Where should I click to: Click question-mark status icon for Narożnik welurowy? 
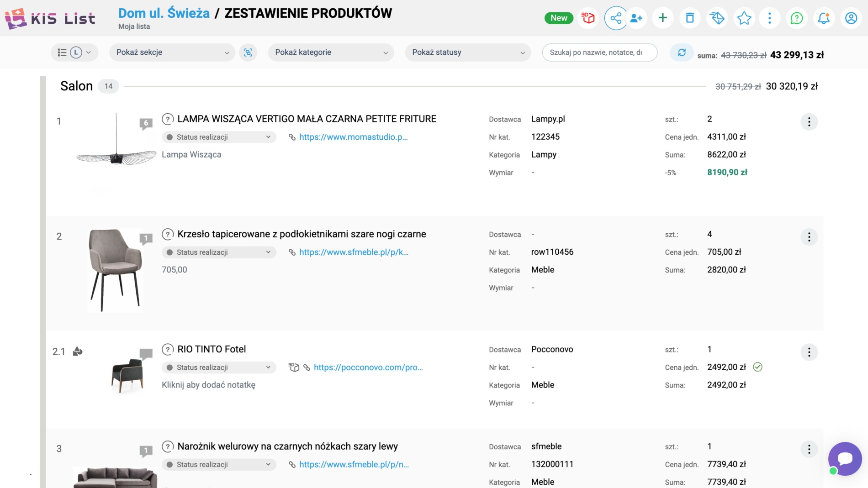tap(168, 446)
